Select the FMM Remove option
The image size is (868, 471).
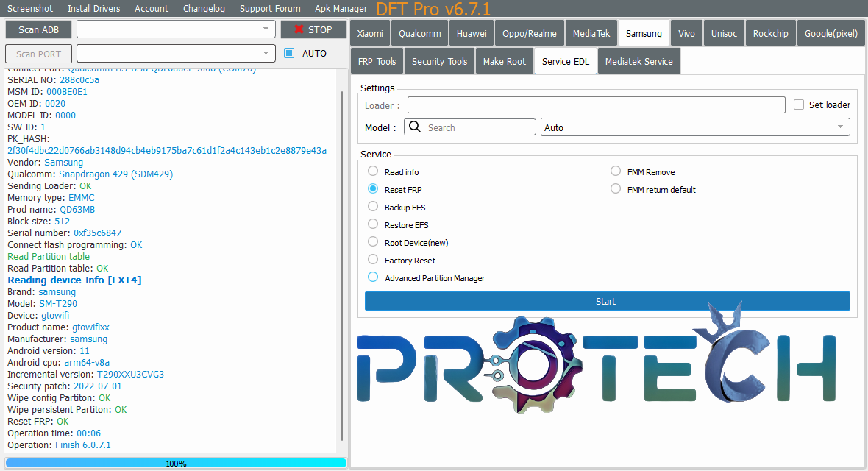(x=616, y=171)
